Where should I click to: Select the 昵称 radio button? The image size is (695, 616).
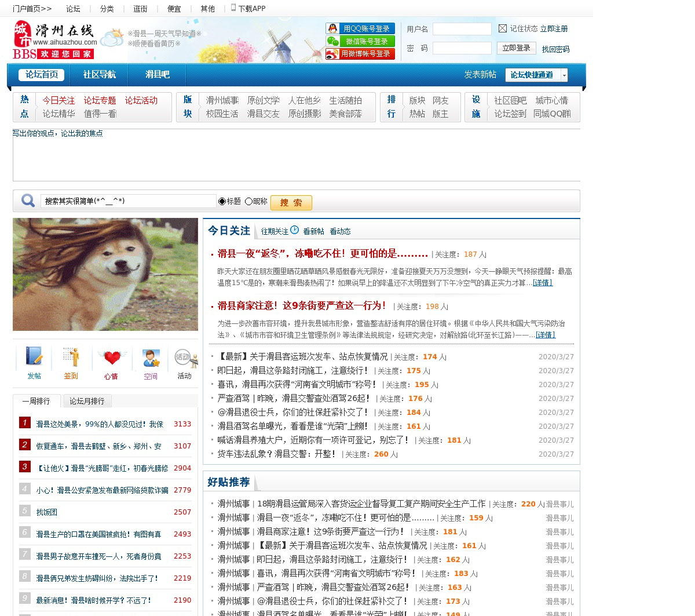tap(248, 202)
